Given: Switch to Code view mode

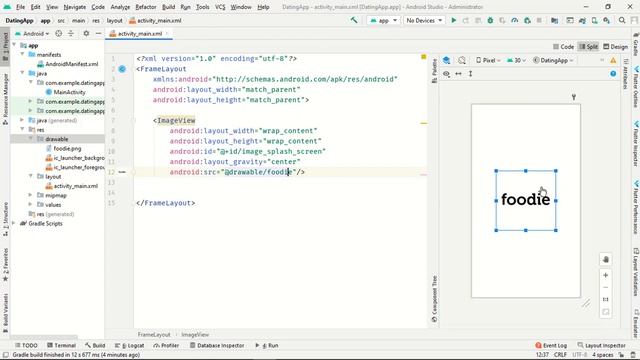Looking at the screenshot, I should [563, 47].
